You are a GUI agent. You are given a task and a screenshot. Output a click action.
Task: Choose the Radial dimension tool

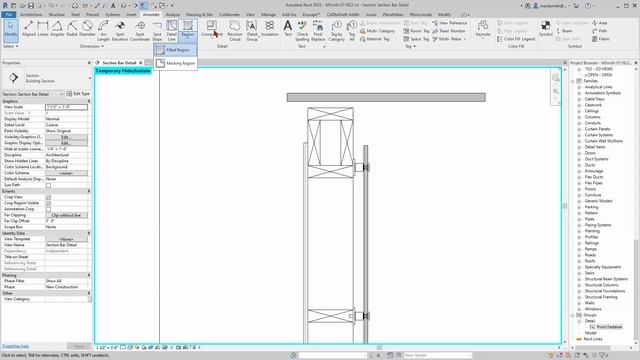[72, 29]
